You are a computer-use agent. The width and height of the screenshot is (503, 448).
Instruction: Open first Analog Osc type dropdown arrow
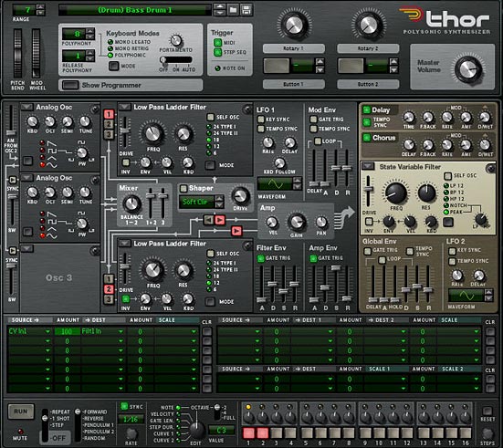[27, 107]
